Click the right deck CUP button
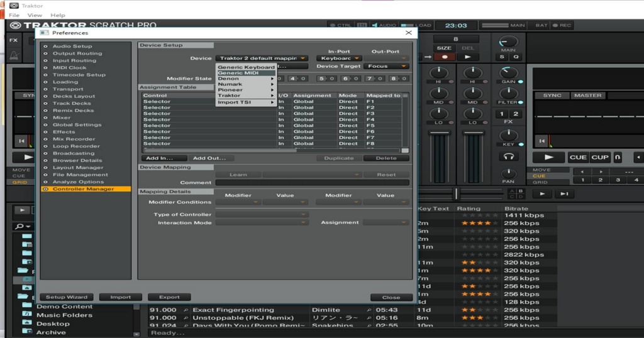 [x=599, y=157]
